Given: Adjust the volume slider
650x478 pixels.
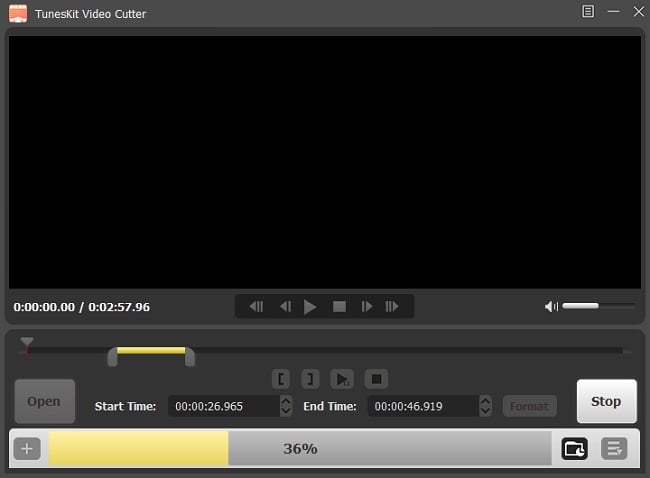Looking at the screenshot, I should pyautogui.click(x=599, y=306).
